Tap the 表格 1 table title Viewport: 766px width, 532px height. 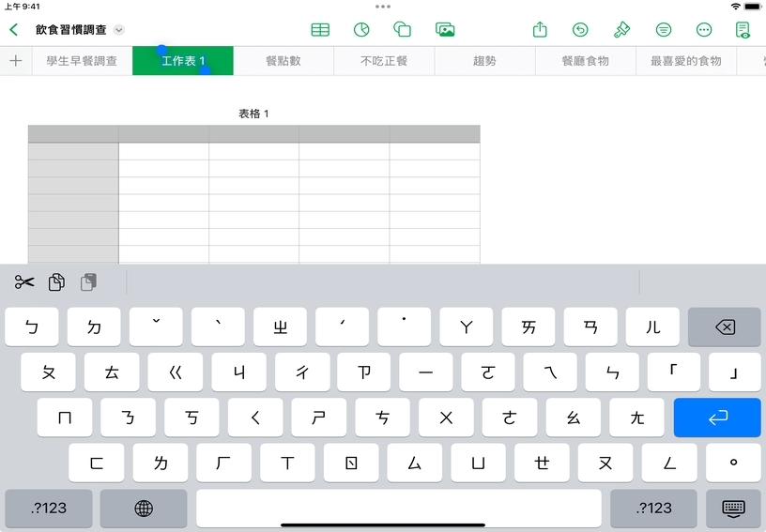pyautogui.click(x=253, y=114)
